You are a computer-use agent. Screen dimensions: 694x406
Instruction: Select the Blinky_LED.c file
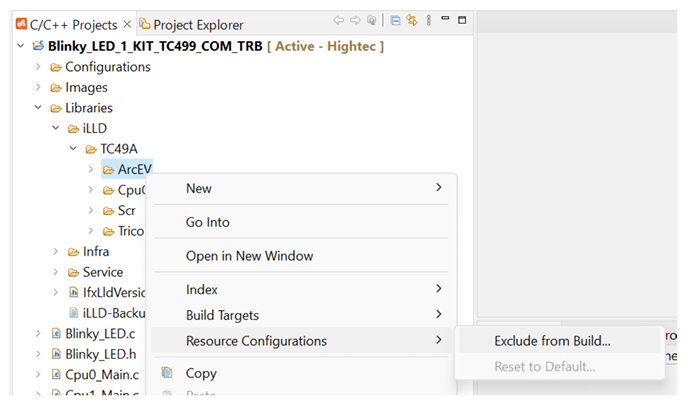100,333
